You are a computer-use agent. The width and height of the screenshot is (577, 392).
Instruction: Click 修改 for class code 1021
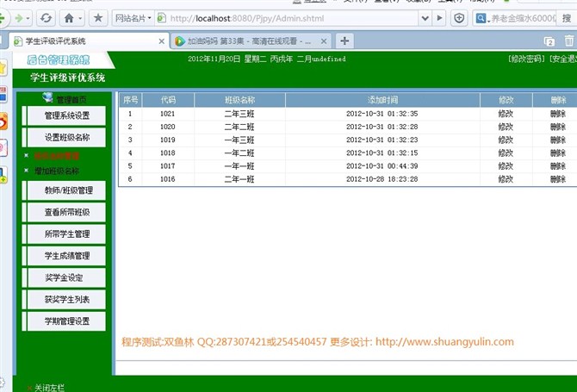coord(506,114)
